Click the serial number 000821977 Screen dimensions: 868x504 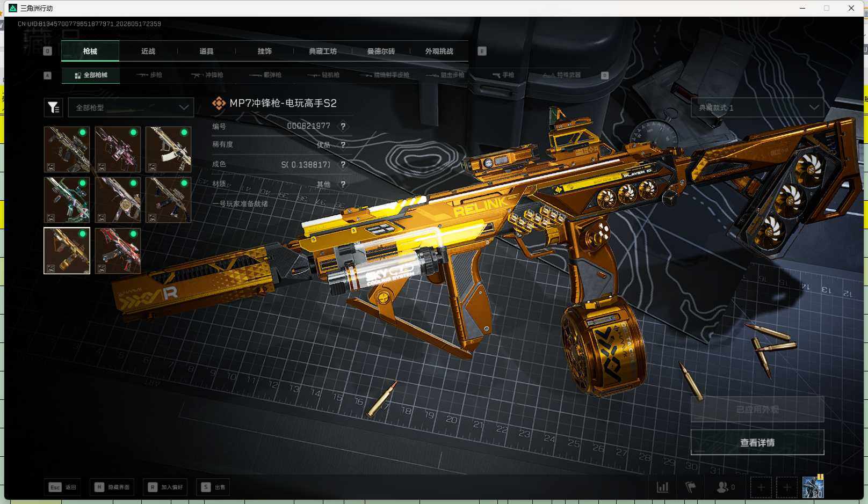(x=309, y=126)
